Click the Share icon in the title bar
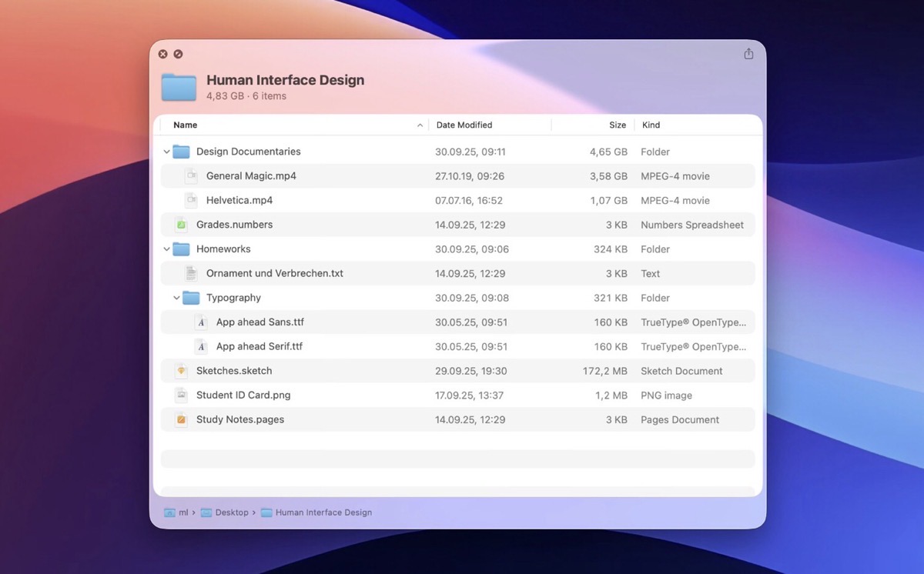This screenshot has width=924, height=574. (748, 54)
